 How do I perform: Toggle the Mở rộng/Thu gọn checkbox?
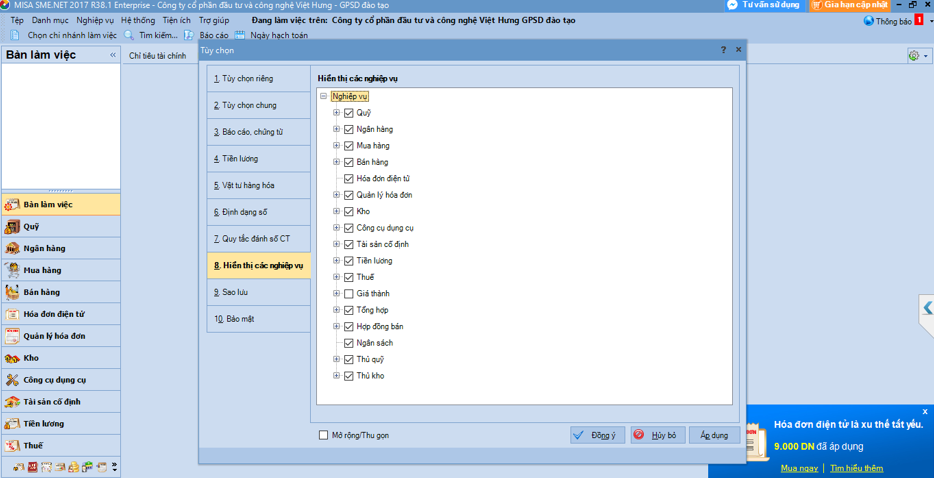[x=323, y=435]
